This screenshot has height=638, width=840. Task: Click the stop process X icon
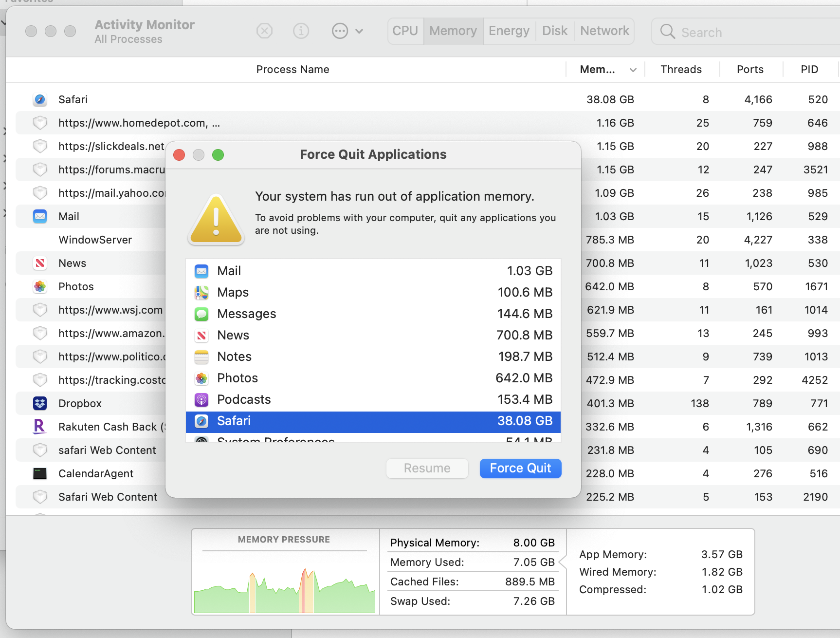point(264,31)
